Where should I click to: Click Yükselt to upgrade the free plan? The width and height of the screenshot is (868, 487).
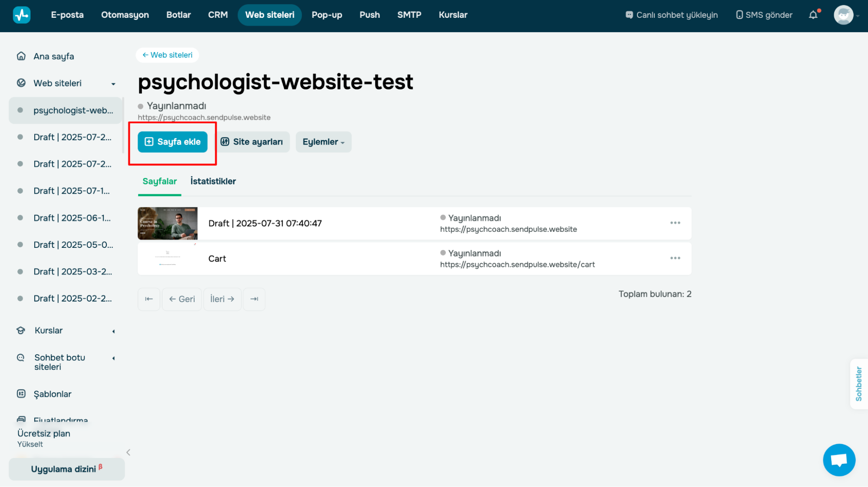click(30, 444)
